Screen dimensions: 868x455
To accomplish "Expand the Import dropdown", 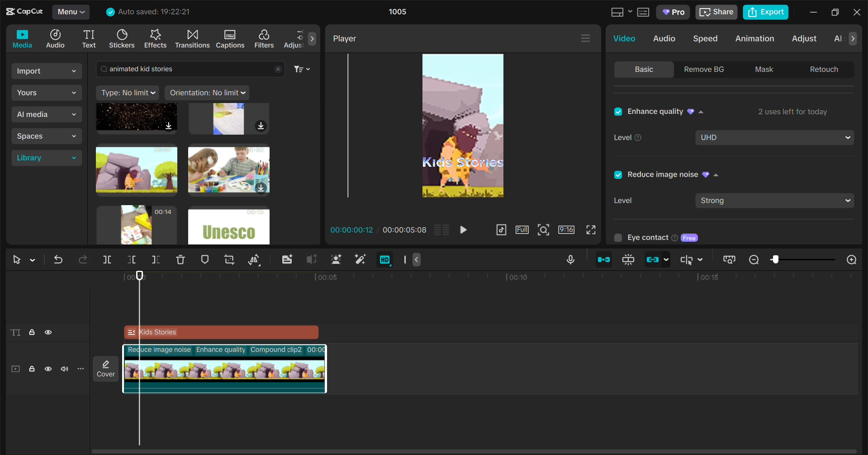I will click(47, 71).
